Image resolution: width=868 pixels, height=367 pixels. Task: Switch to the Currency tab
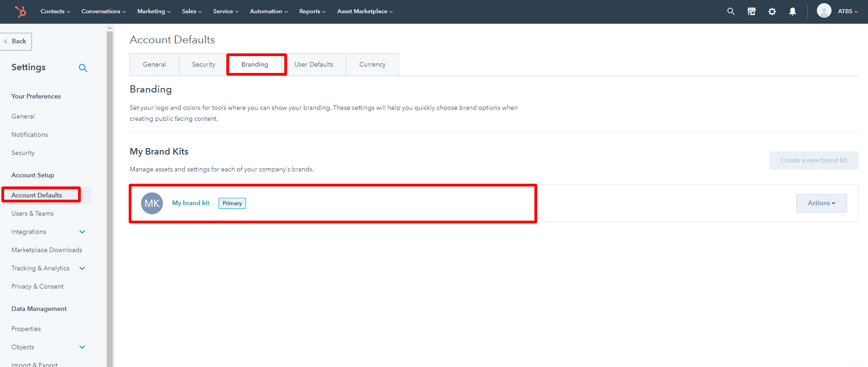(x=372, y=64)
